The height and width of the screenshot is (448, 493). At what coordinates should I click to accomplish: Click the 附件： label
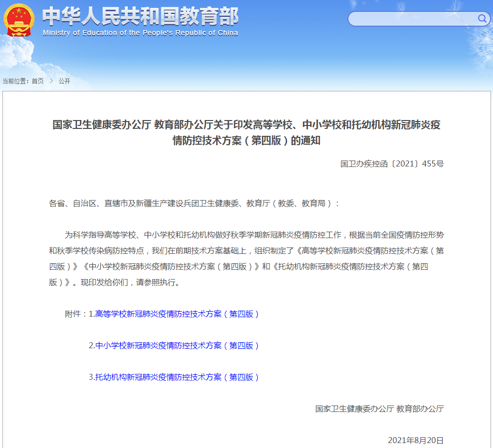click(x=76, y=314)
